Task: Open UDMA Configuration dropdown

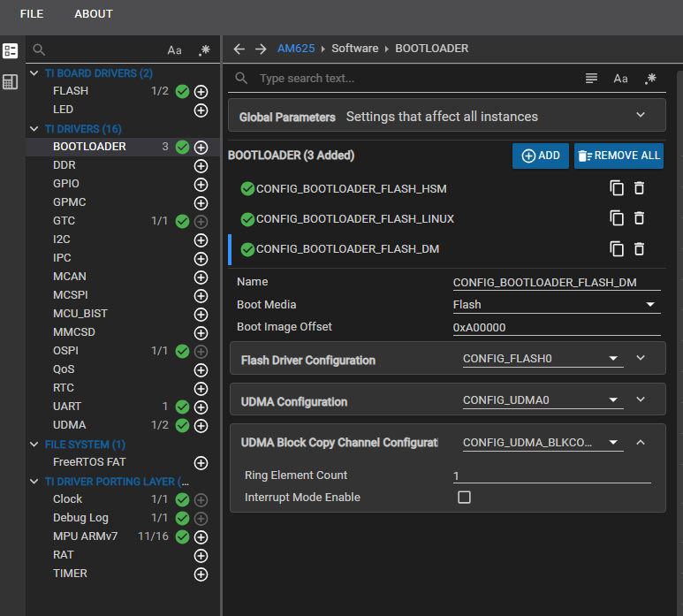Action: point(543,400)
